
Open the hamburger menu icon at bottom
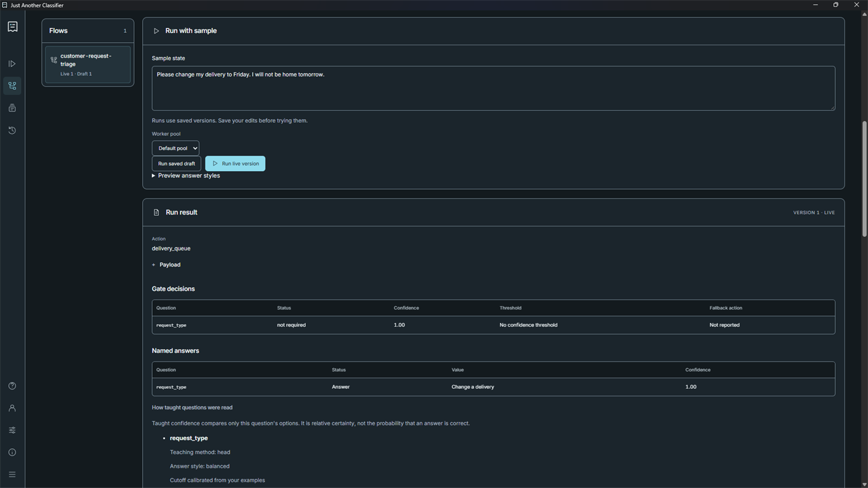(x=12, y=474)
